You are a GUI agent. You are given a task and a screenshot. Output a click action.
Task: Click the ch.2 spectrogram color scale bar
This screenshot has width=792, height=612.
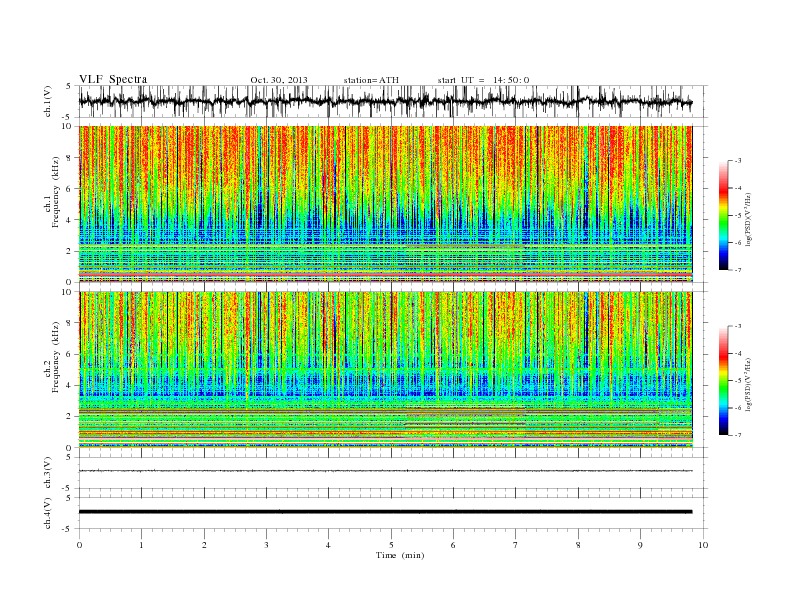pos(724,381)
